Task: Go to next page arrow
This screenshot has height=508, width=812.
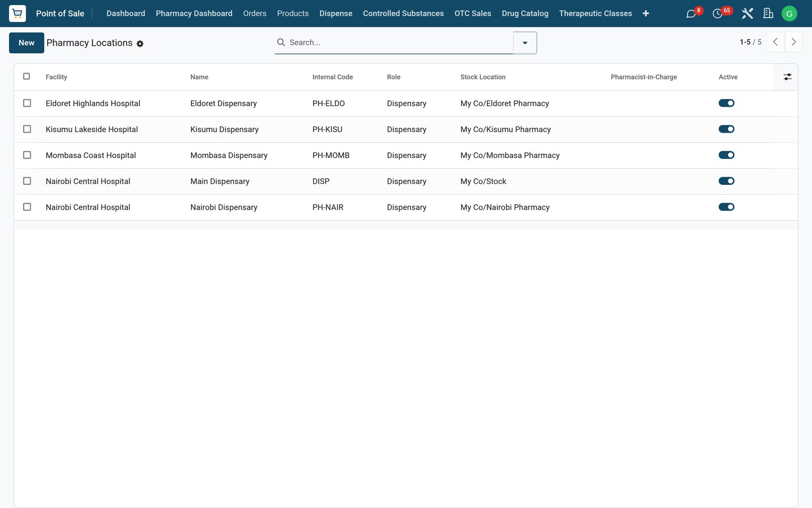Action: coord(794,42)
